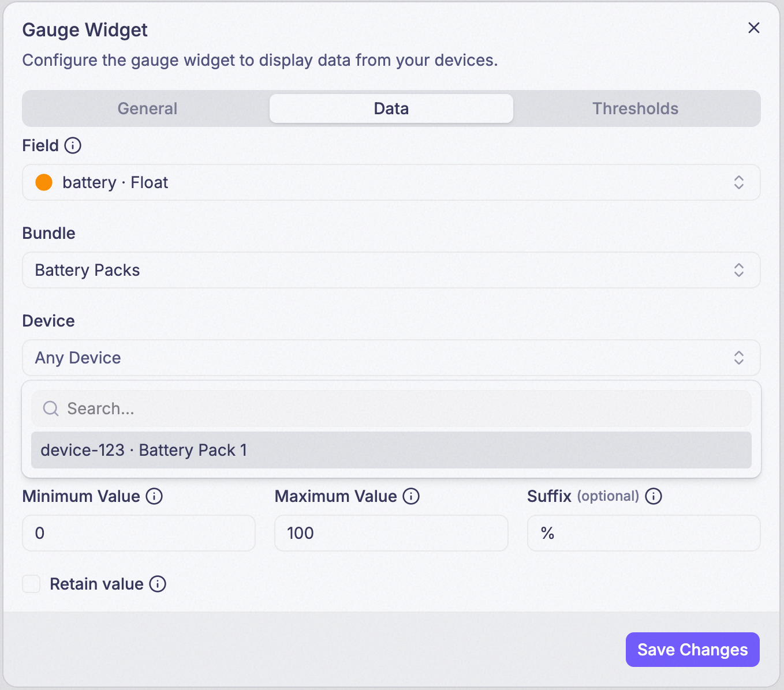Switch to the Thresholds tab
Image resolution: width=784 pixels, height=690 pixels.
point(635,108)
